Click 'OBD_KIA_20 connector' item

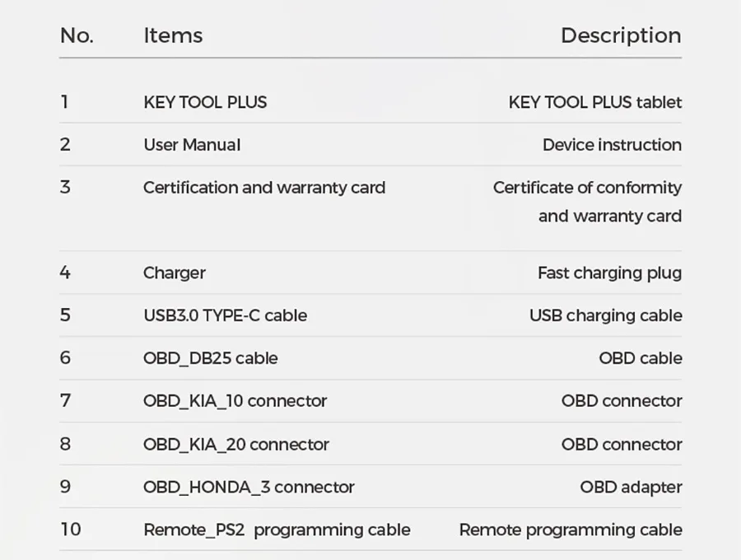point(235,444)
